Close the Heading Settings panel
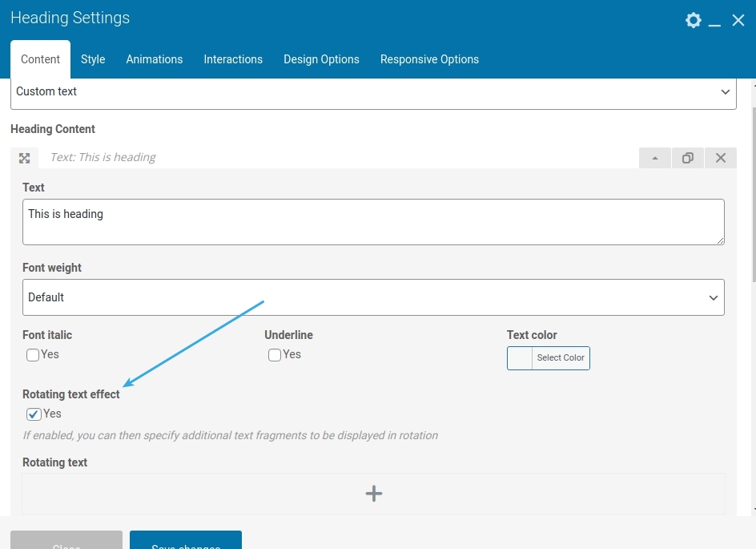756x549 pixels. (738, 20)
